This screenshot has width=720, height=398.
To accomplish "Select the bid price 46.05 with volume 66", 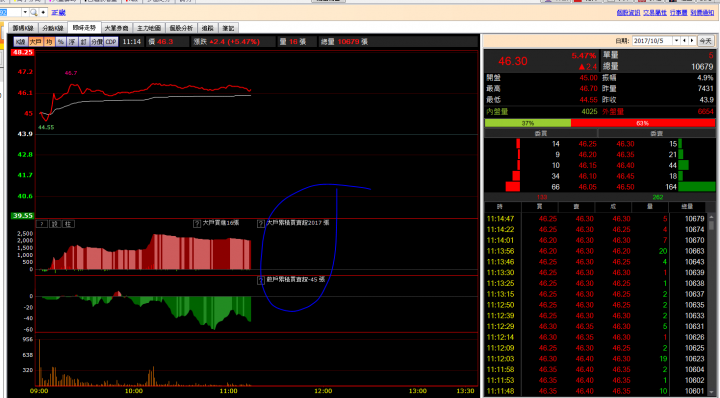I will 541,187.
